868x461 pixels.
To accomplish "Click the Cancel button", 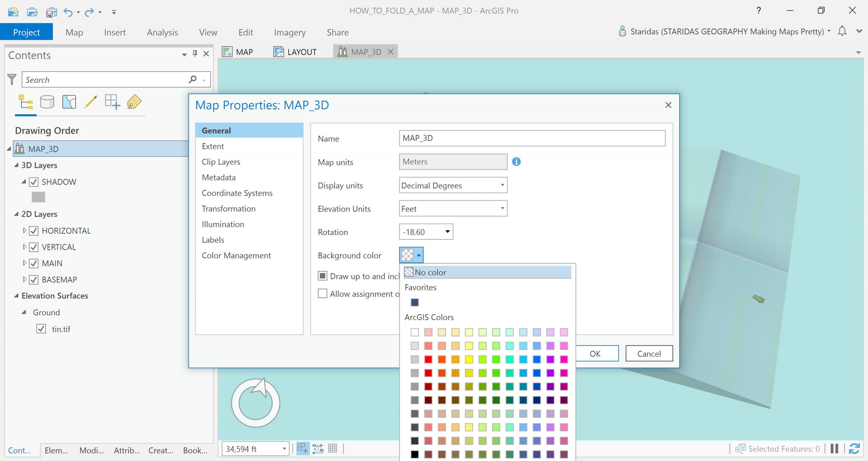I will [x=649, y=353].
